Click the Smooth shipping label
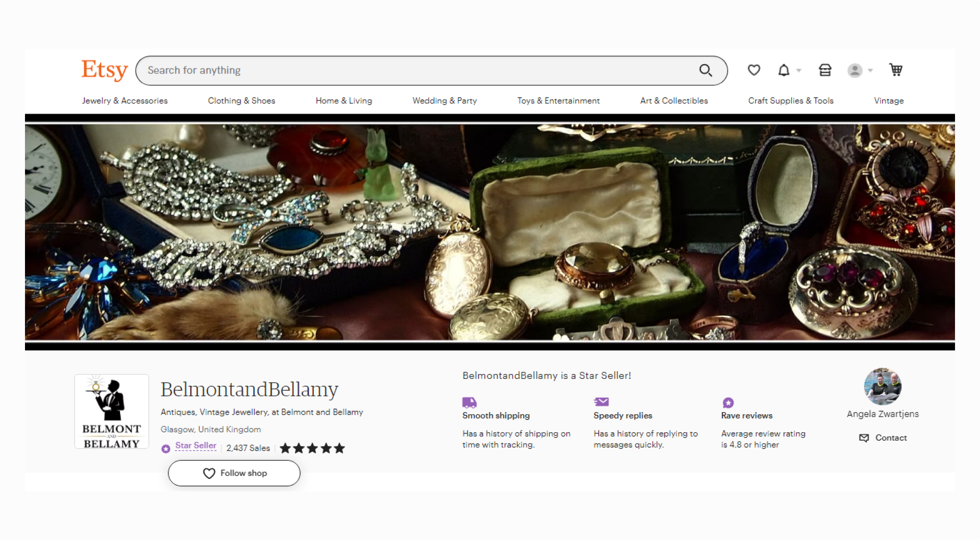Viewport: 980px width, 540px height. pyautogui.click(x=496, y=416)
